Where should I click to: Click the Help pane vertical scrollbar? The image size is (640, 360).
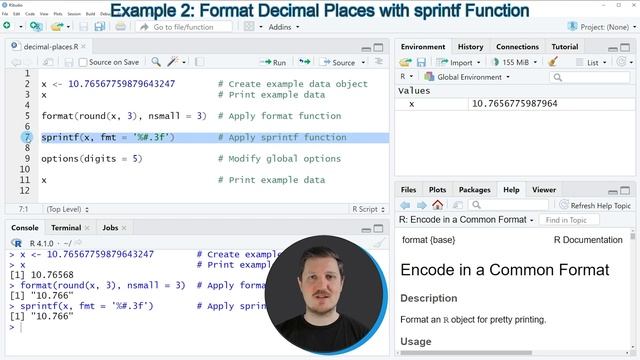pyautogui.click(x=633, y=236)
